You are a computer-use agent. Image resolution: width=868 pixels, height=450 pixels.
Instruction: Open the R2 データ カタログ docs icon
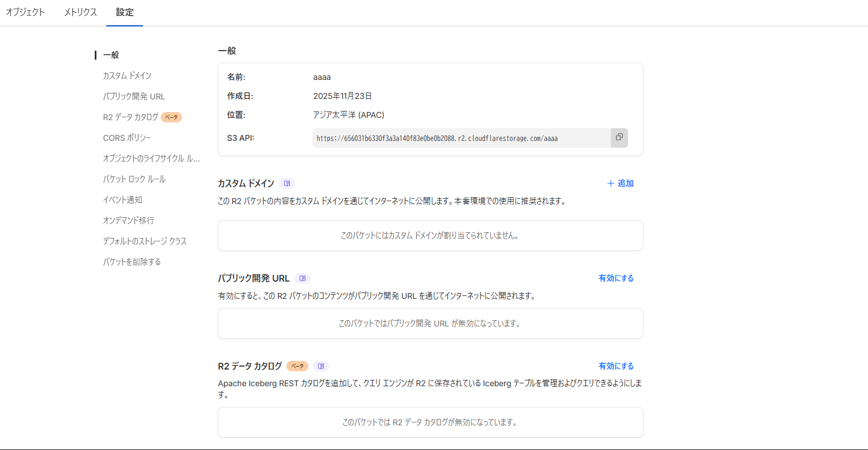point(321,366)
